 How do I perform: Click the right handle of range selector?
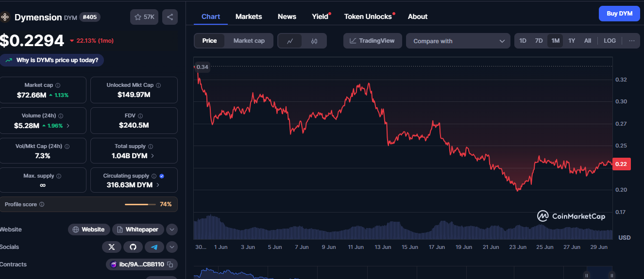612,275
